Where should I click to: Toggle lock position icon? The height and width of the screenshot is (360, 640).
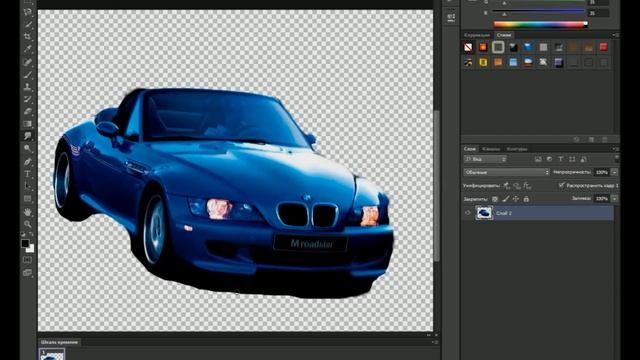pos(516,199)
